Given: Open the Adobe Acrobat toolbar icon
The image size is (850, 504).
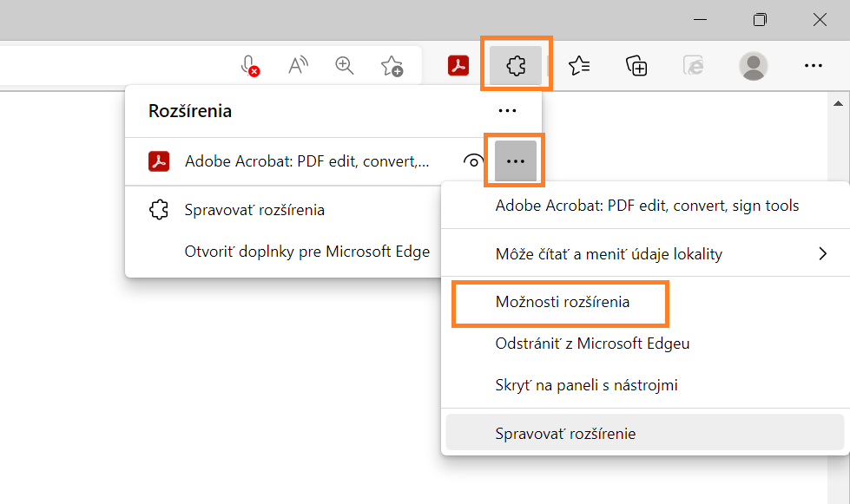Looking at the screenshot, I should coord(458,65).
